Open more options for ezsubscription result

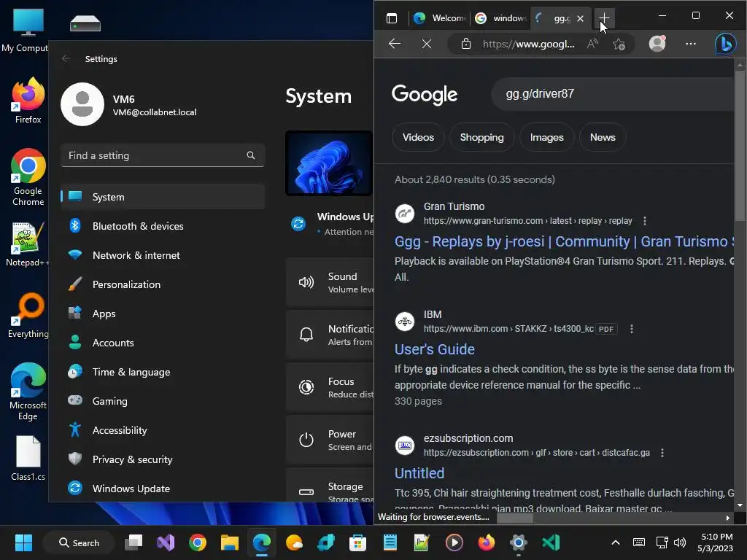coord(662,452)
